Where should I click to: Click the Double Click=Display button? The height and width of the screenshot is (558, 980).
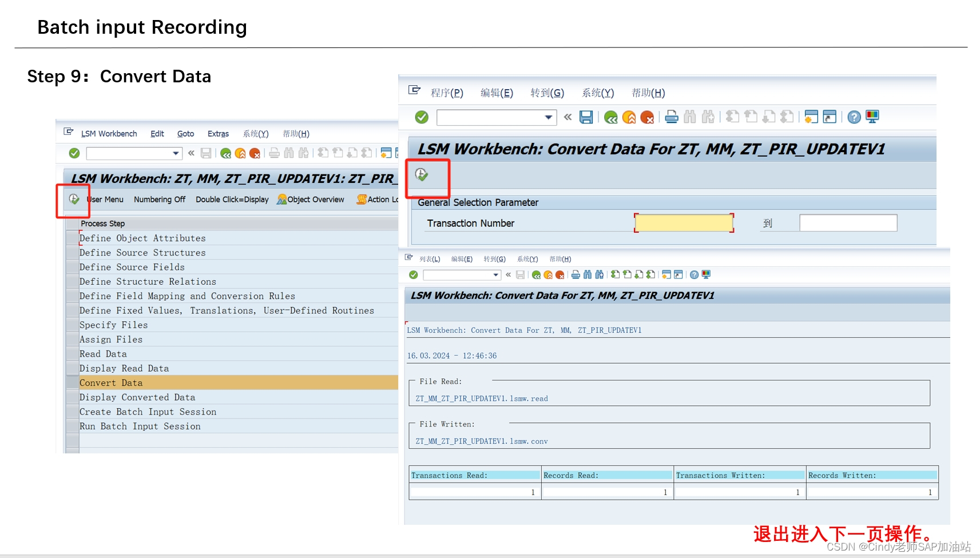(x=232, y=200)
